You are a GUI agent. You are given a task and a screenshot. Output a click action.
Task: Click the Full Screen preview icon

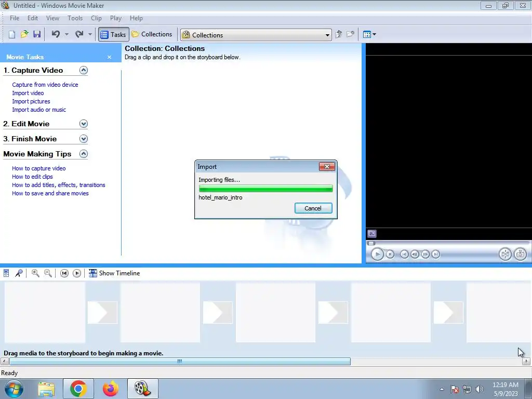pyautogui.click(x=372, y=234)
